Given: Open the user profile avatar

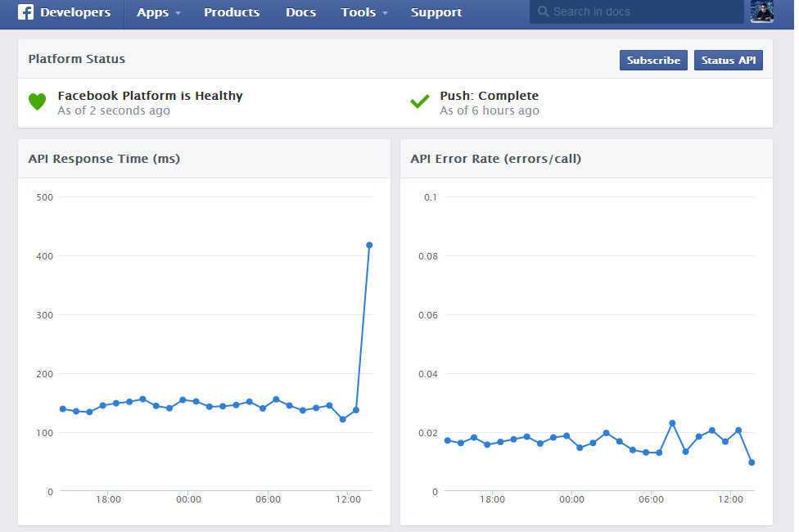Looking at the screenshot, I should [x=762, y=11].
